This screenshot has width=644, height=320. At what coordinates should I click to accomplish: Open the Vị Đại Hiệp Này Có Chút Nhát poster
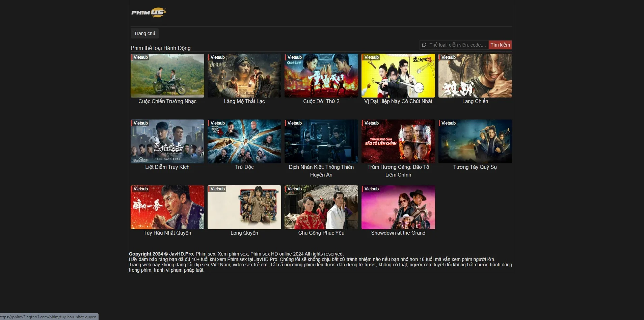pos(398,76)
